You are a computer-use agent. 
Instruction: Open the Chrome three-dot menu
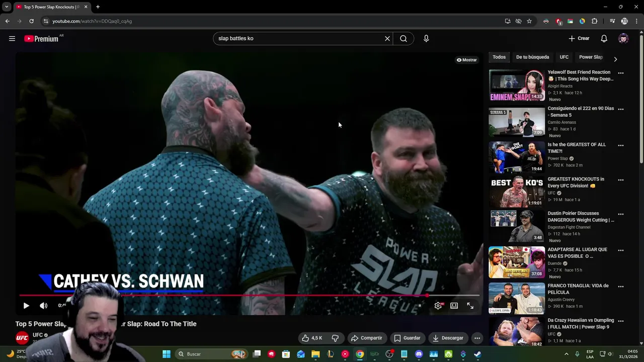pyautogui.click(x=636, y=21)
